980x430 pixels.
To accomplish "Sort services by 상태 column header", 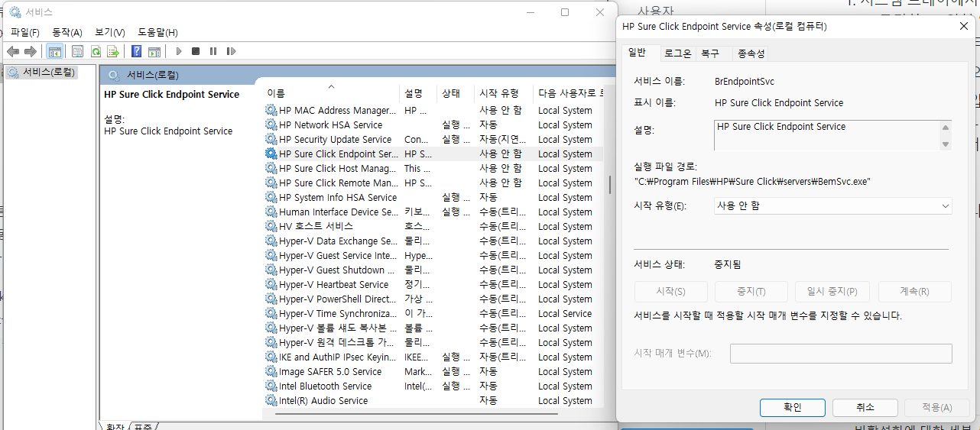I will 456,93.
